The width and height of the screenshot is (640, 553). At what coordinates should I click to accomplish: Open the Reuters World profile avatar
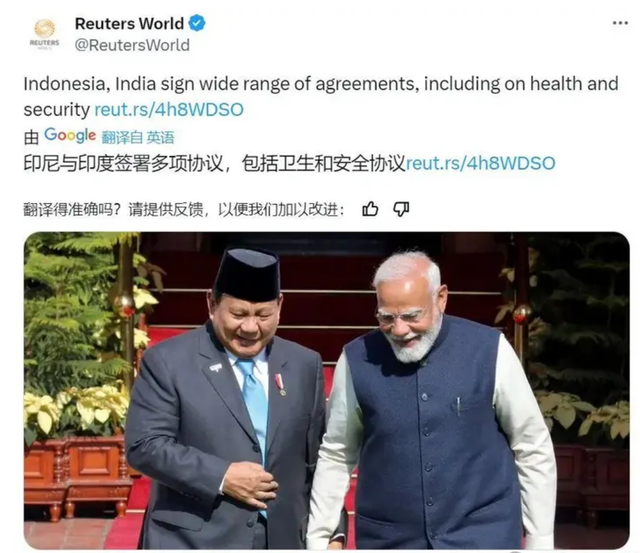(44, 34)
